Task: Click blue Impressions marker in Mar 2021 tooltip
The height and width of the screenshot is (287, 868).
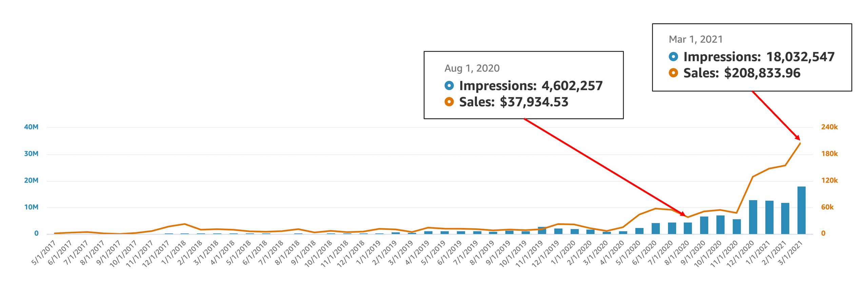Action: (x=673, y=57)
